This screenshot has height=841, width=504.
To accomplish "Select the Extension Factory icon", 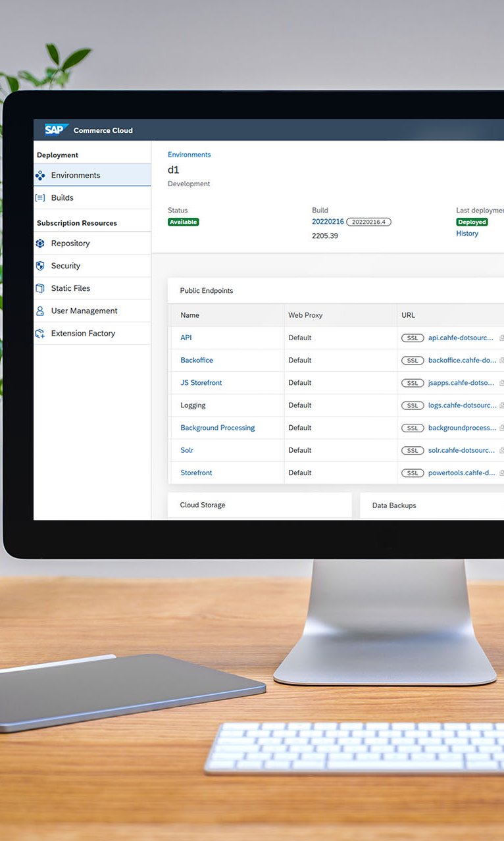I will click(x=40, y=334).
